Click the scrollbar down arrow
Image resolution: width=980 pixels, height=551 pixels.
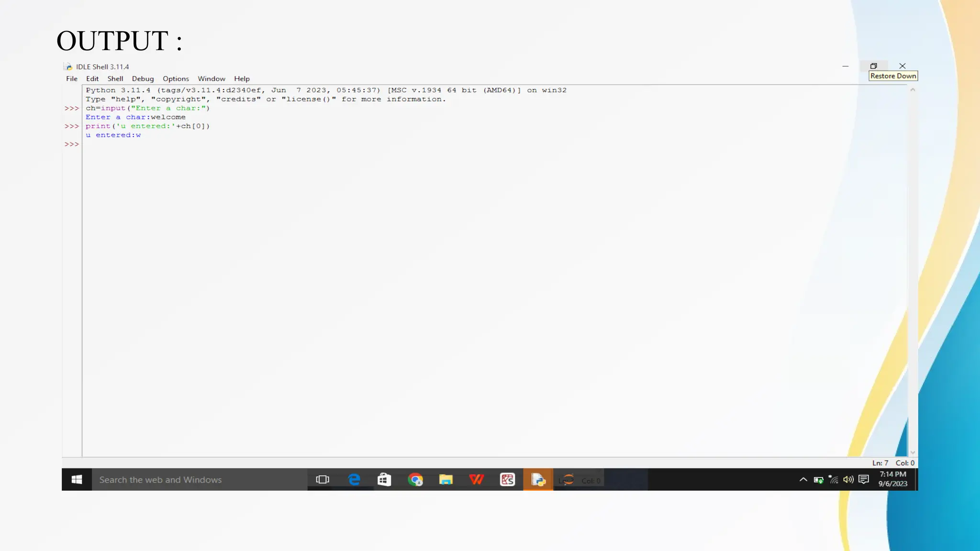[x=913, y=452]
